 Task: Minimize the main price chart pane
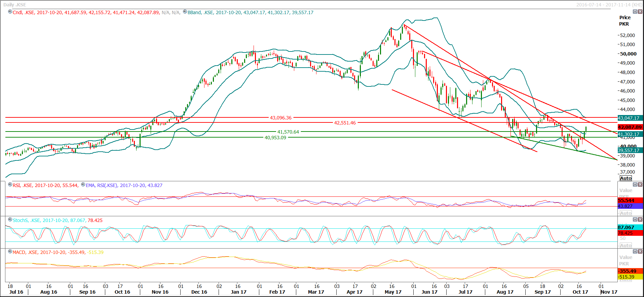635,12
